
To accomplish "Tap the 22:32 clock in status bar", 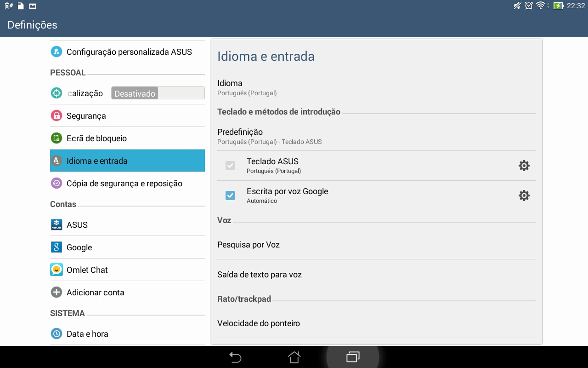I will (x=576, y=6).
